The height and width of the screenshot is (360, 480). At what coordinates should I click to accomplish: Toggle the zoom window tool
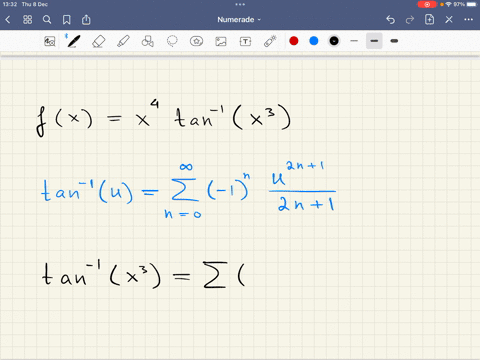click(x=50, y=41)
